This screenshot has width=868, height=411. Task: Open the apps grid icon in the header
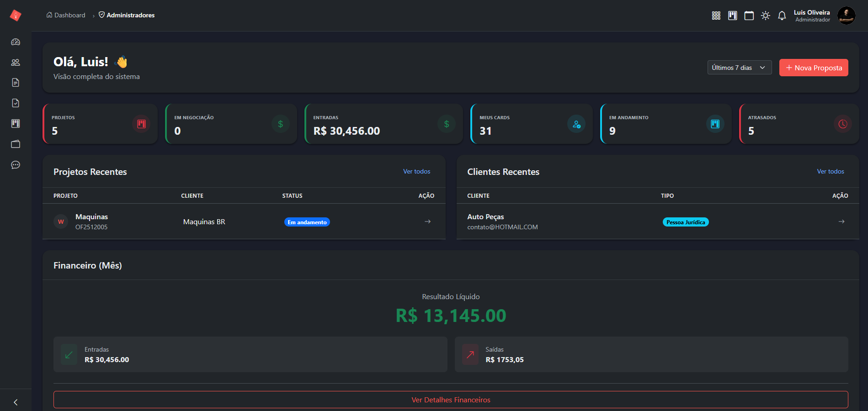tap(716, 15)
